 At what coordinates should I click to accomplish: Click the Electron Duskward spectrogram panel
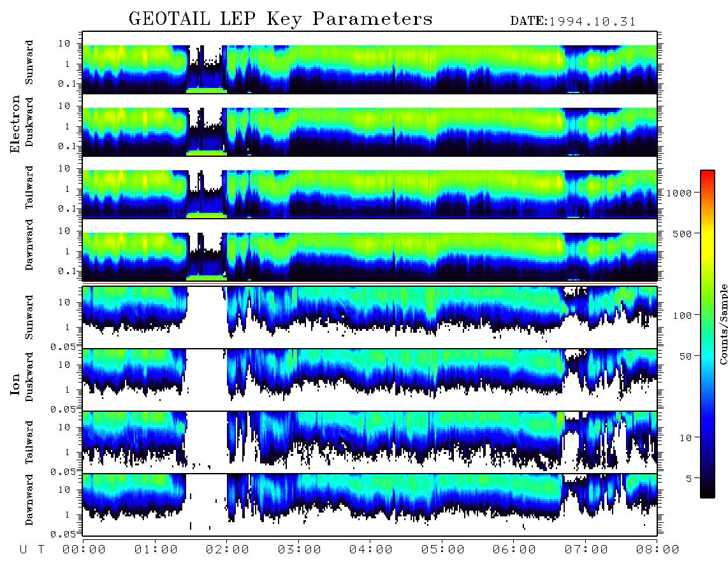pyautogui.click(x=370, y=126)
